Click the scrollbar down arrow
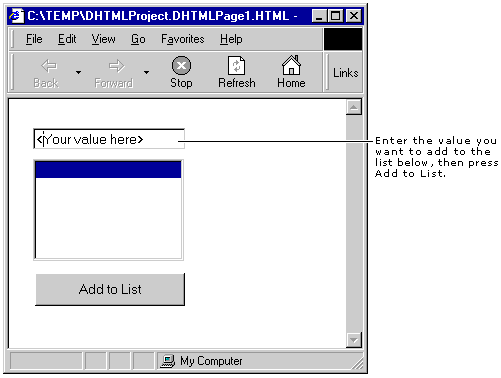Image resolution: width=501 pixels, height=378 pixels. [354, 340]
